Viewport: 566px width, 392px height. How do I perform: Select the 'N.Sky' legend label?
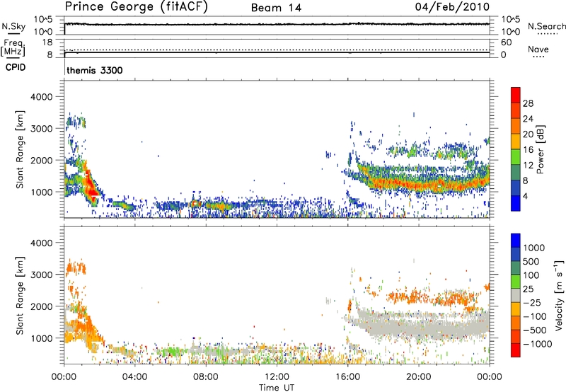[13, 26]
